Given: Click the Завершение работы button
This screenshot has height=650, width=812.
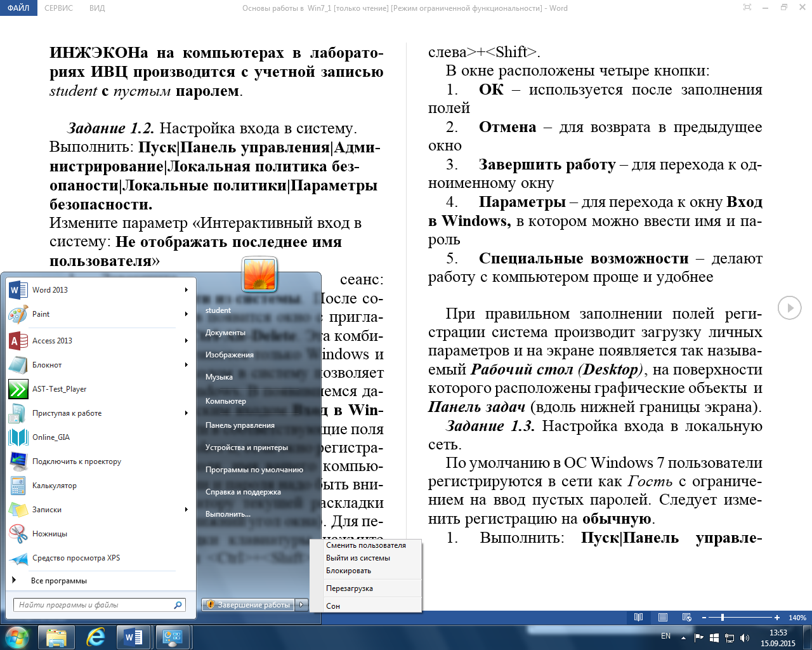Looking at the screenshot, I should (249, 605).
